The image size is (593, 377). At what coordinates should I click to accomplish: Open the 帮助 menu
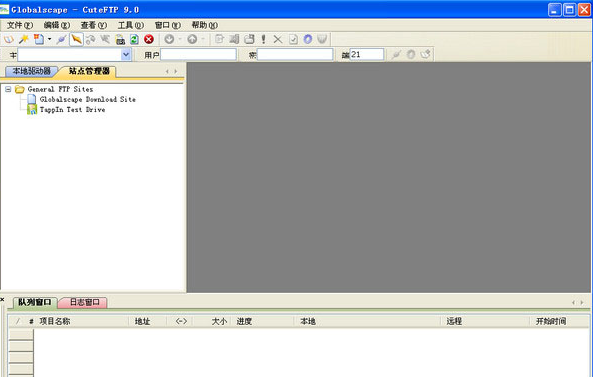[x=205, y=25]
